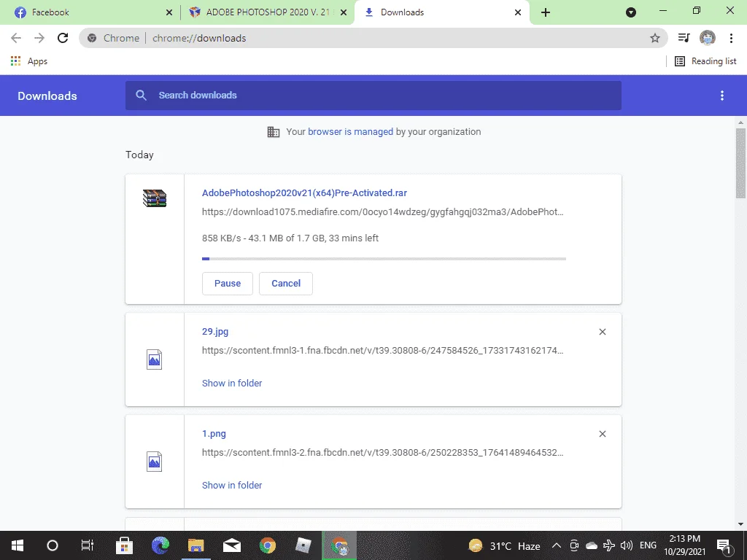Open Task View on the taskbar
This screenshot has height=560, width=747.
point(88,545)
